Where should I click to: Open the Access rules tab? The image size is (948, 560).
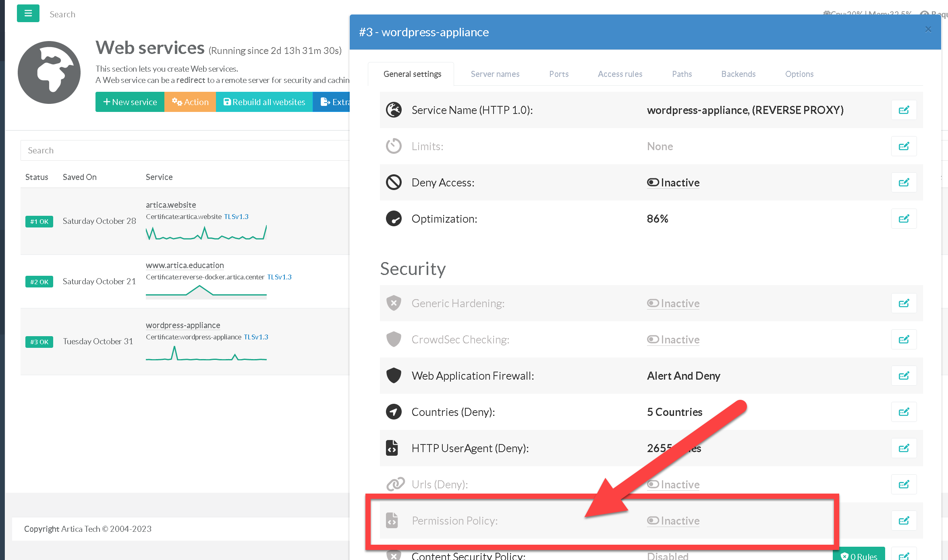(x=620, y=74)
